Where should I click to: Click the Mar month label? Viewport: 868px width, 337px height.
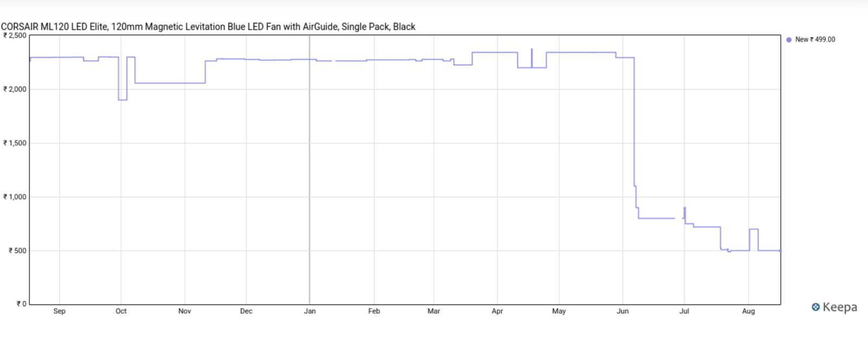434,311
